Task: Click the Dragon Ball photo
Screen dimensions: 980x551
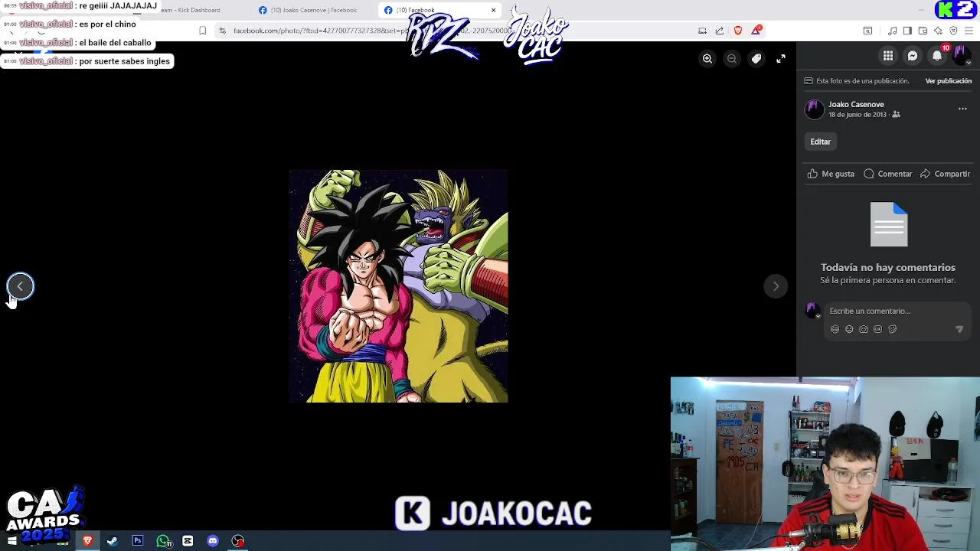Action: pyautogui.click(x=398, y=286)
